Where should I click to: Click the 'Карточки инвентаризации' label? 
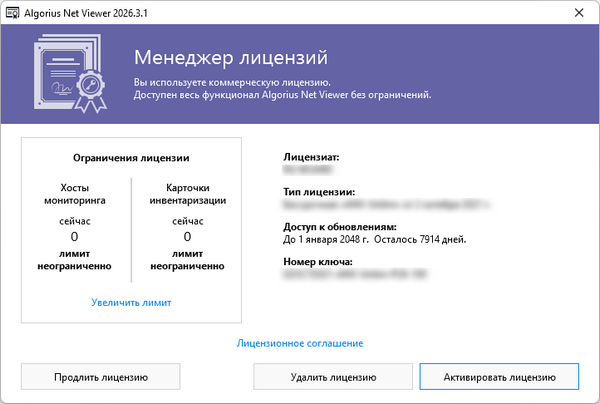188,194
